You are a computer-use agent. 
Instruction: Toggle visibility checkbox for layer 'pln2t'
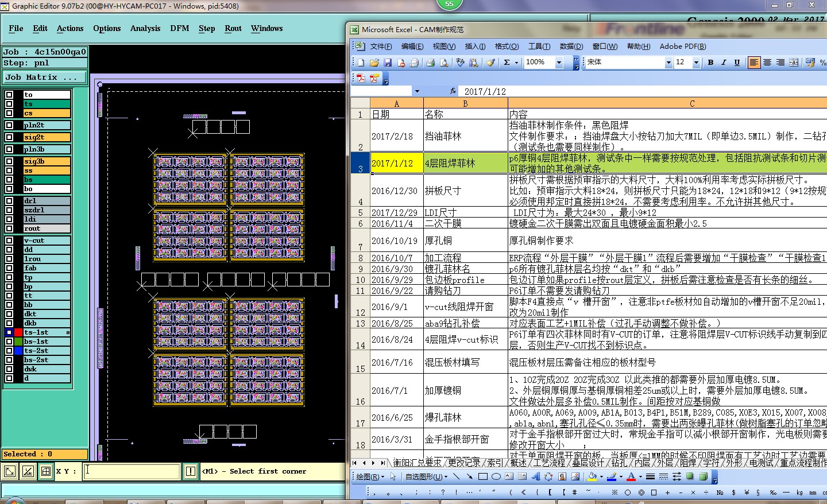tap(9, 125)
